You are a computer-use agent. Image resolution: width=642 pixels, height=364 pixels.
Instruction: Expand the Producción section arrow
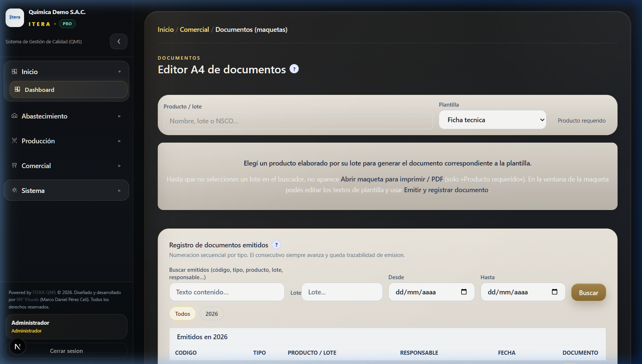120,141
